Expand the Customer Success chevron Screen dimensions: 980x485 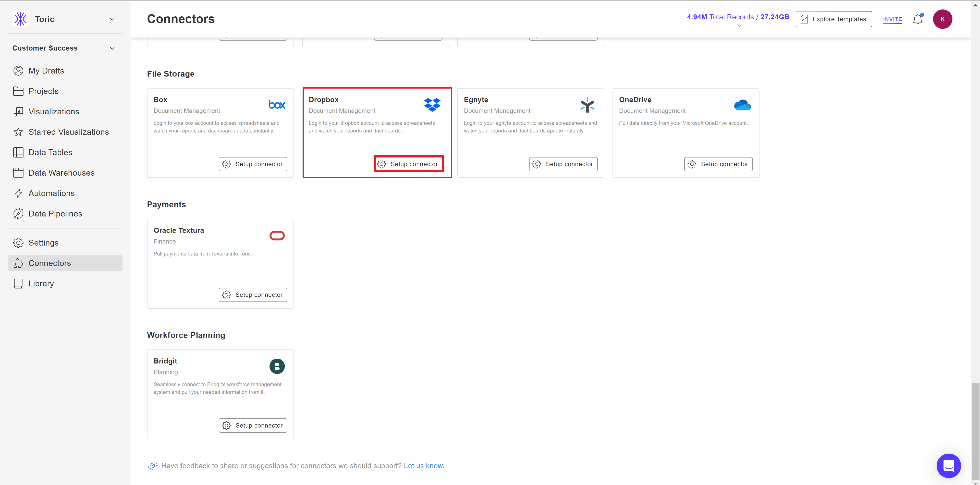point(112,48)
